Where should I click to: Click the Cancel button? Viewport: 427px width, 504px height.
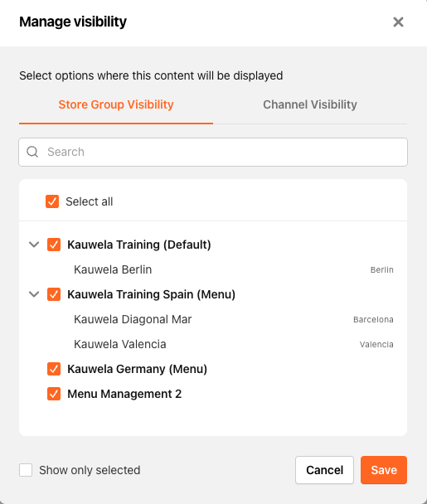(324, 470)
